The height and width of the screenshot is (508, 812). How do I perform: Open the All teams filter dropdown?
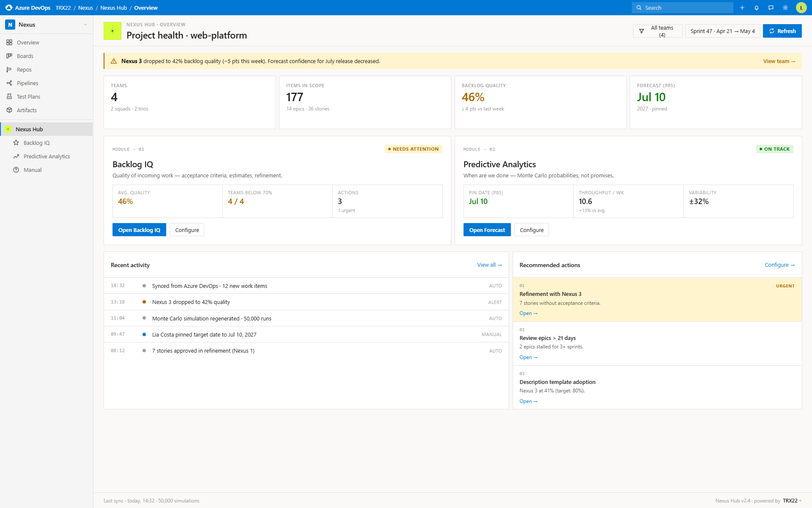[x=657, y=30]
